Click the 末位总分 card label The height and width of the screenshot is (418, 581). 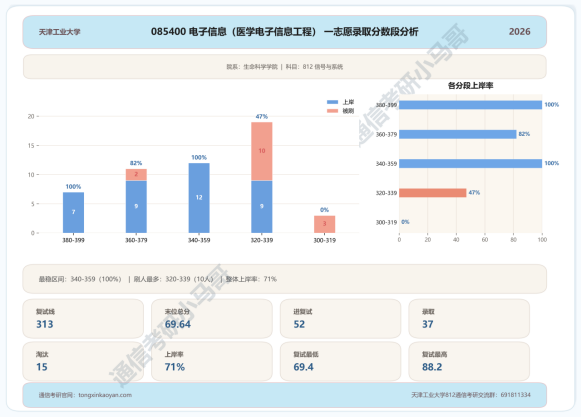pos(177,312)
